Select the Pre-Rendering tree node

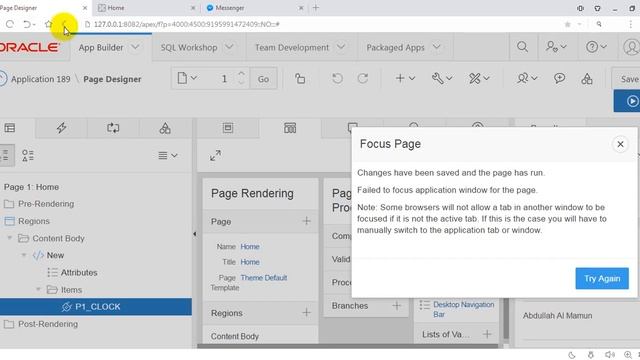[x=46, y=204]
